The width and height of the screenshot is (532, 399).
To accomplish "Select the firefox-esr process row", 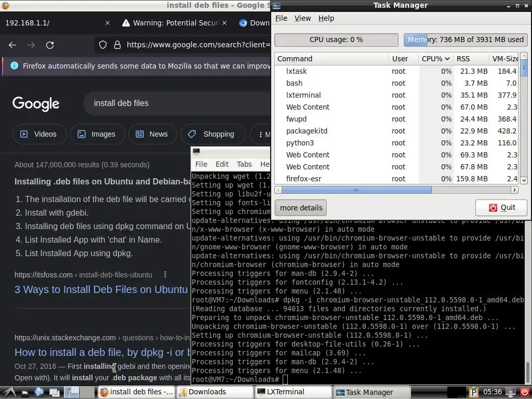I will (397, 179).
